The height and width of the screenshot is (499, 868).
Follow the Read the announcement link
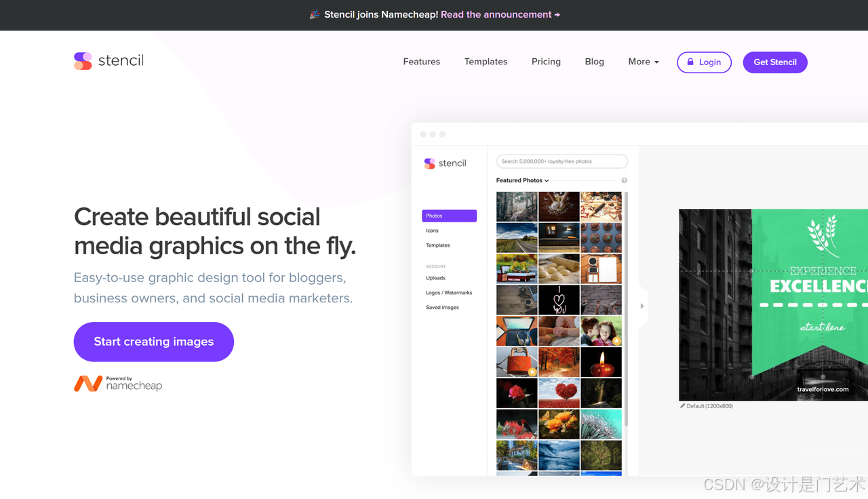(x=500, y=14)
